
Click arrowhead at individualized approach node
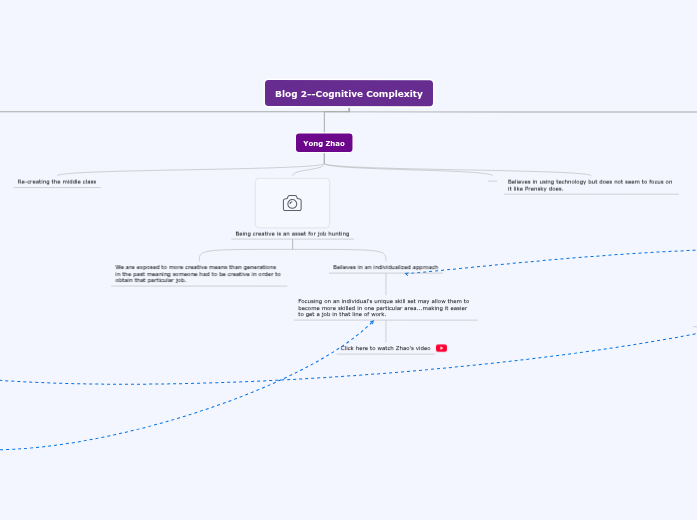pos(407,273)
